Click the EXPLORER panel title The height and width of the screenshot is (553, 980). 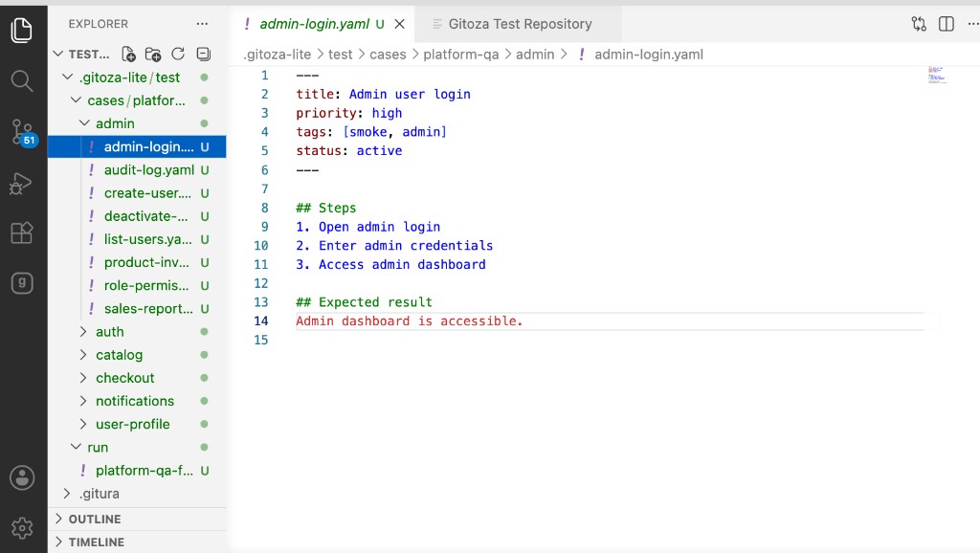coord(99,24)
